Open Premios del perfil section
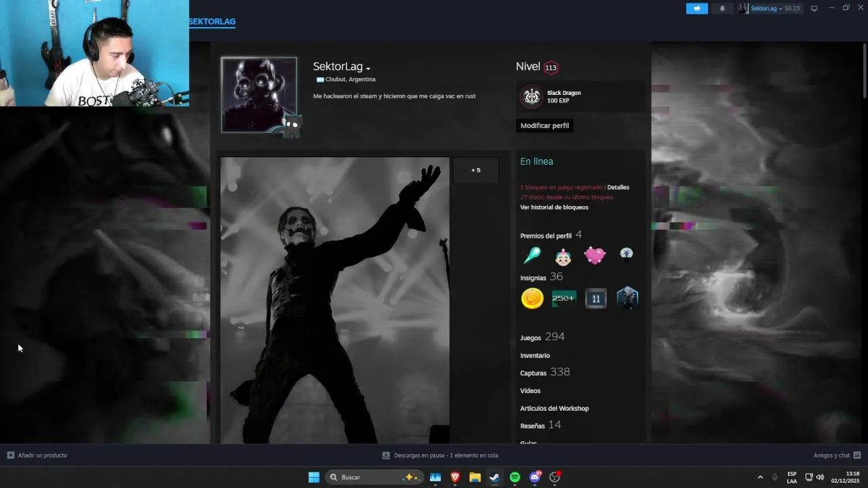This screenshot has width=868, height=488. (x=551, y=235)
